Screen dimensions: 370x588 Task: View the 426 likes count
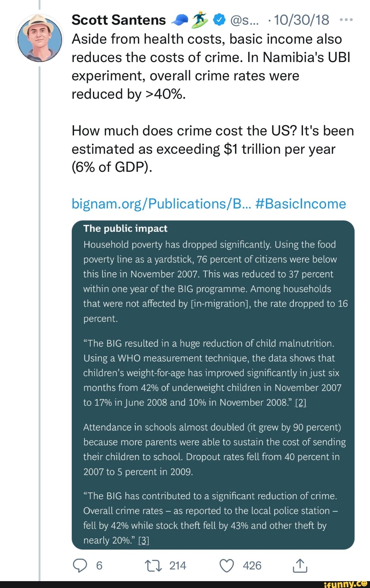pyautogui.click(x=252, y=565)
